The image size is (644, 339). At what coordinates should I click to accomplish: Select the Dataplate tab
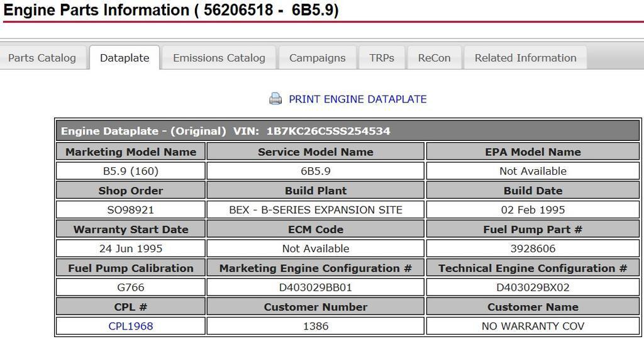pos(125,58)
